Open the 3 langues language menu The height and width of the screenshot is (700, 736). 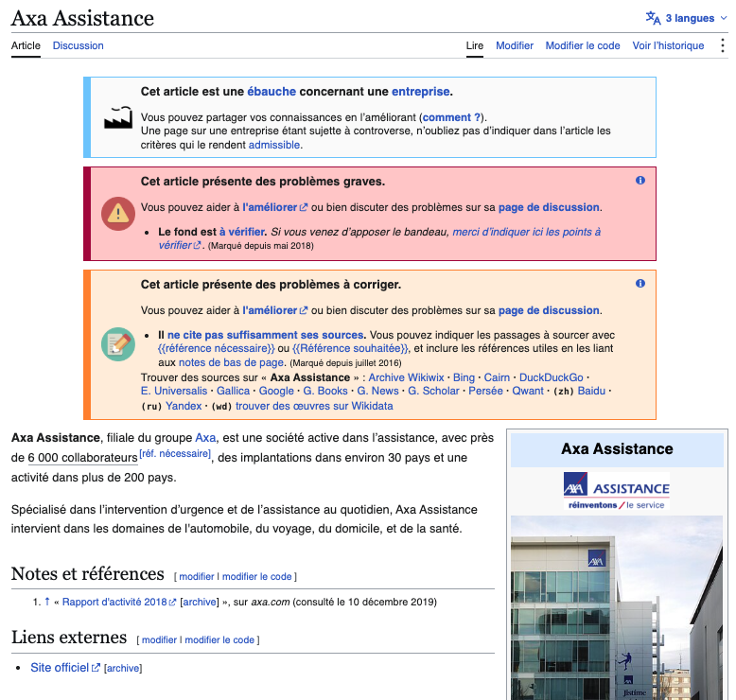coord(686,18)
